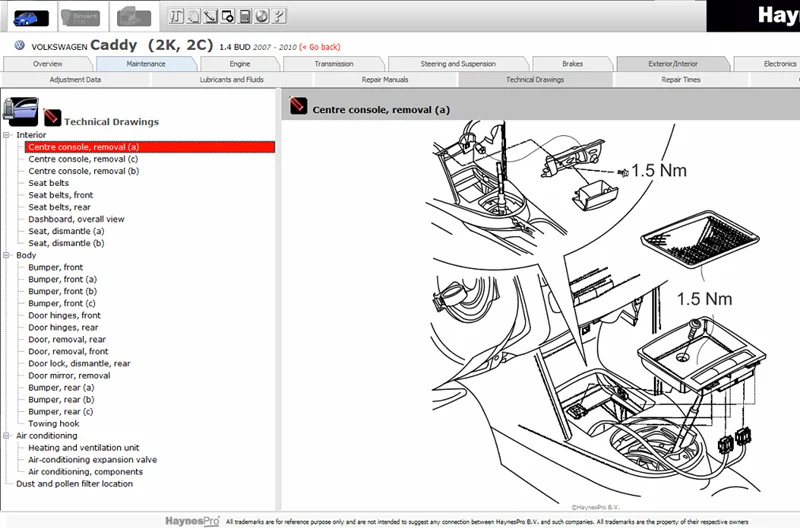Click the red icon beside Technical Drawings heading
800x528 pixels.
click(52, 117)
